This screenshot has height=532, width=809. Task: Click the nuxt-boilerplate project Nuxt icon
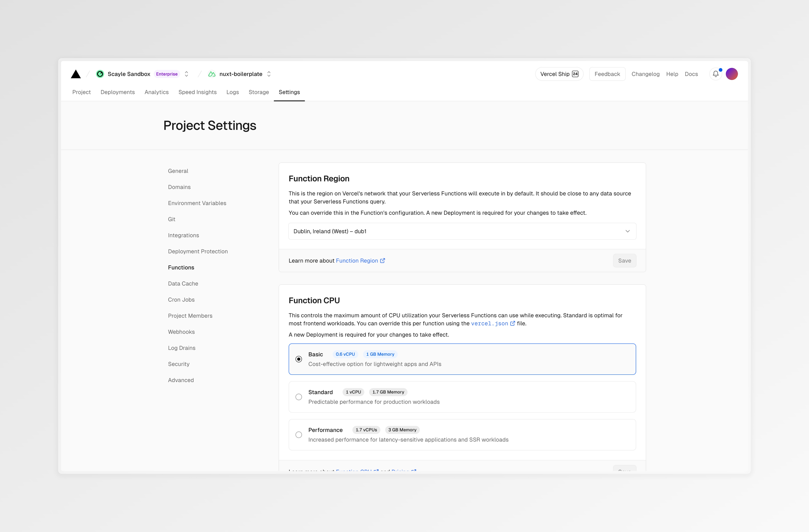click(x=212, y=74)
